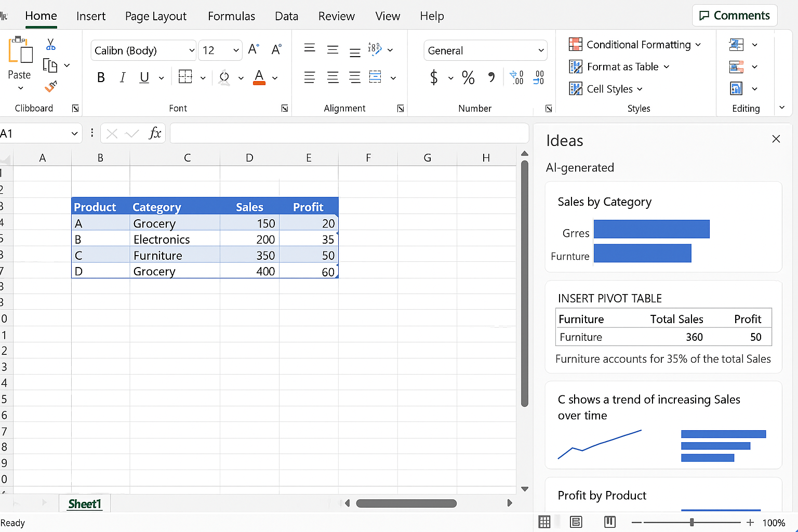Open the Name Box dropdown arrow
The width and height of the screenshot is (798, 532).
(x=74, y=134)
